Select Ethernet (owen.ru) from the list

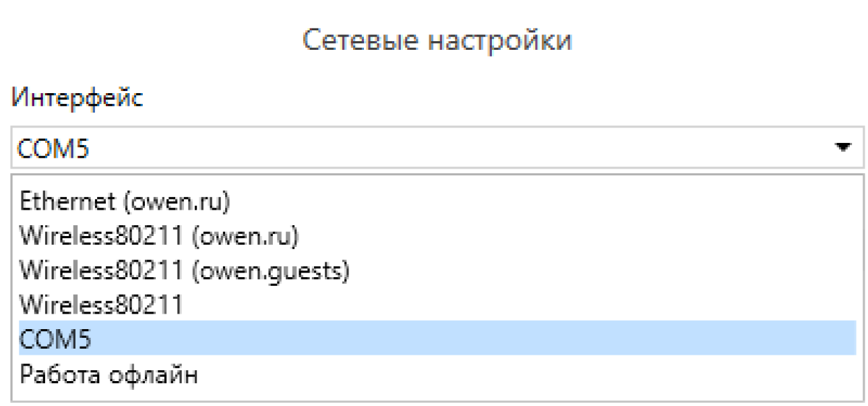coord(125,201)
